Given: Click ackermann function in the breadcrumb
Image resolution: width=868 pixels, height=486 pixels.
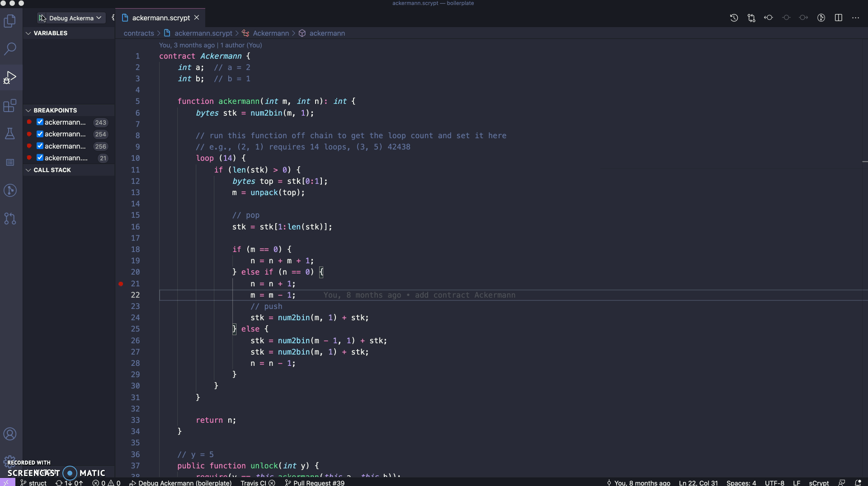Looking at the screenshot, I should point(327,33).
